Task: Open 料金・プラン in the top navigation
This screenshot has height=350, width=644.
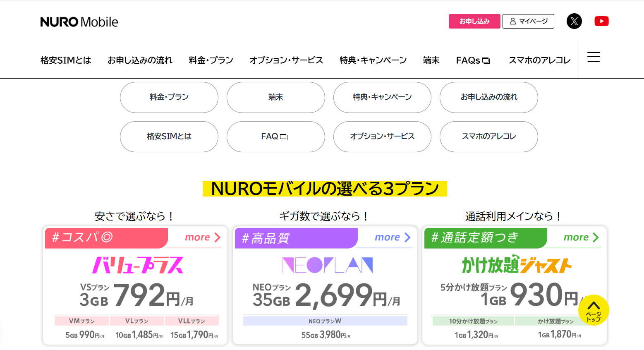Action: [211, 60]
